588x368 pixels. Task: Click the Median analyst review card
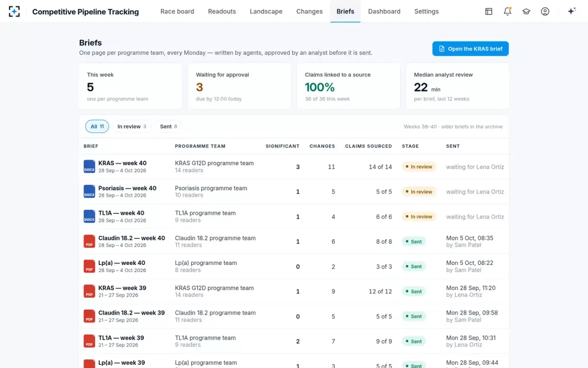coord(458,86)
